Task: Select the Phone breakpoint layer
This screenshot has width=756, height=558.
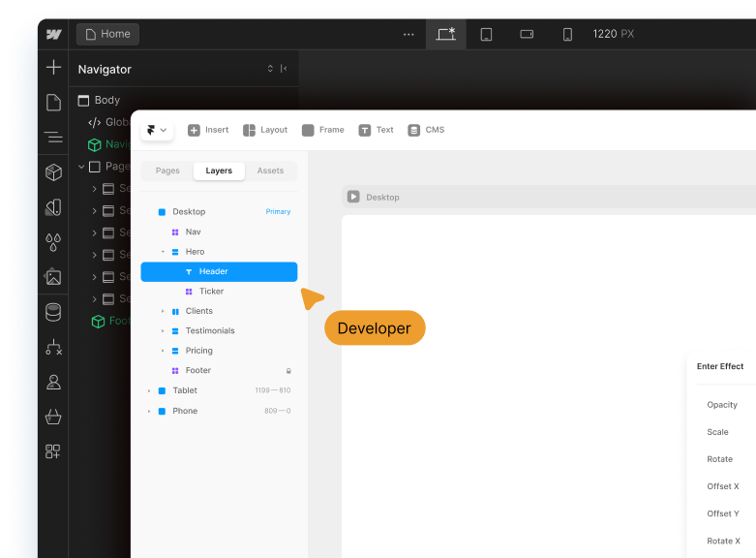Action: click(185, 412)
